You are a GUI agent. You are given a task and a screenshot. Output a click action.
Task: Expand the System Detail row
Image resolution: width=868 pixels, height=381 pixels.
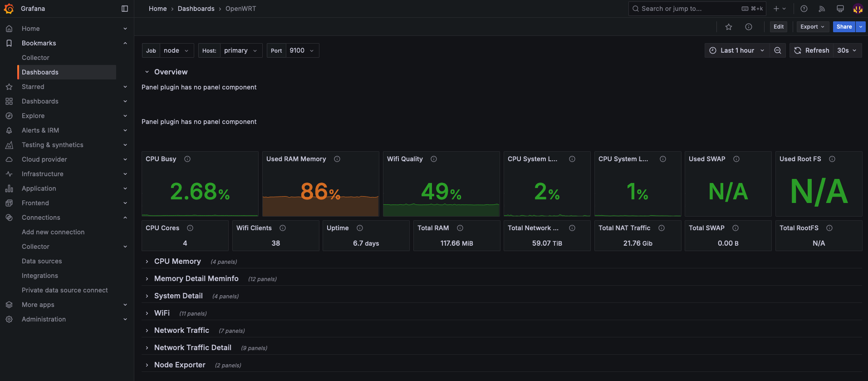click(x=147, y=296)
